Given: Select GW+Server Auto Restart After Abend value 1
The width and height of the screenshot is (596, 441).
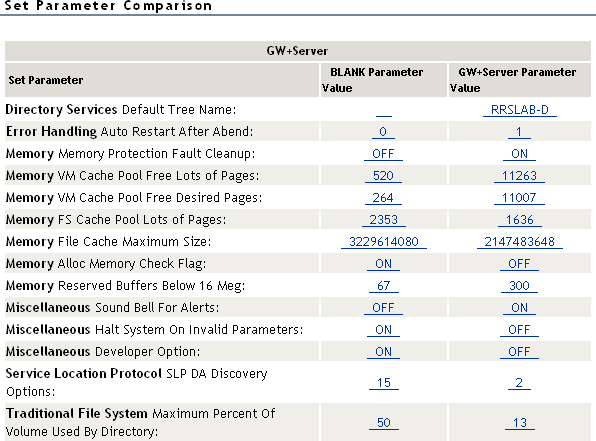Looking at the screenshot, I should point(519,132).
